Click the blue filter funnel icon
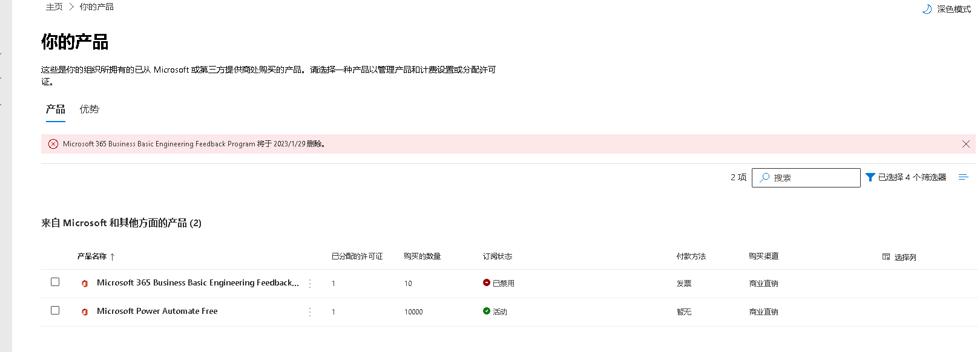 tap(870, 177)
